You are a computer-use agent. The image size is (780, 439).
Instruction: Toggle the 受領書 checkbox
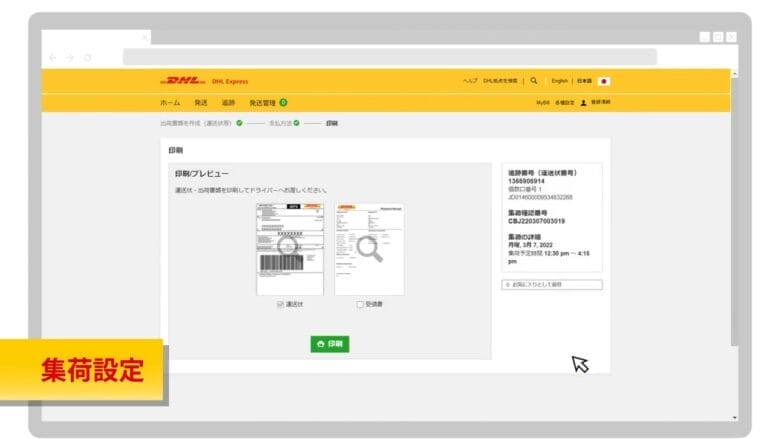click(x=360, y=304)
